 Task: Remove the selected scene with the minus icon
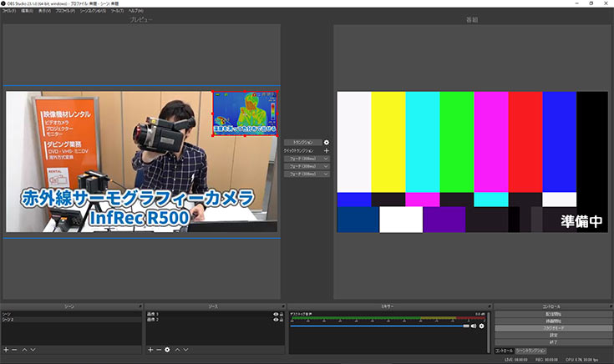point(14,350)
